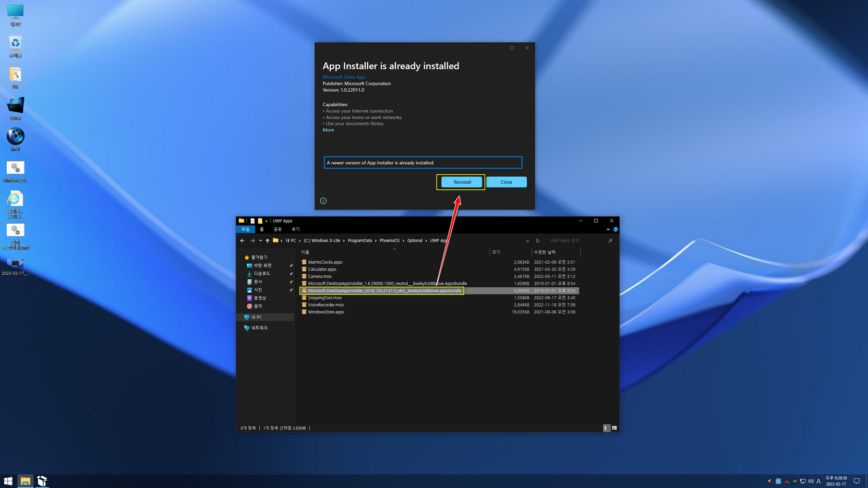Sort files by the 크기 column
This screenshot has height=488, width=868.
pyautogui.click(x=510, y=252)
